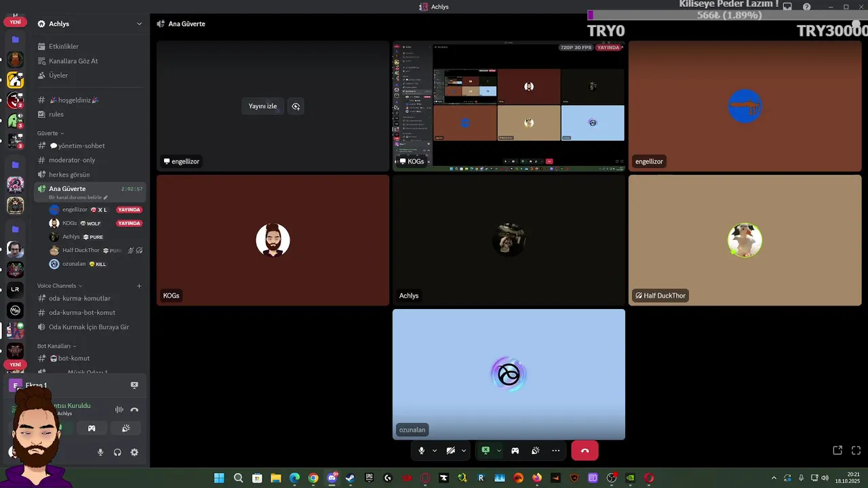Pop out call window icon

(837, 451)
